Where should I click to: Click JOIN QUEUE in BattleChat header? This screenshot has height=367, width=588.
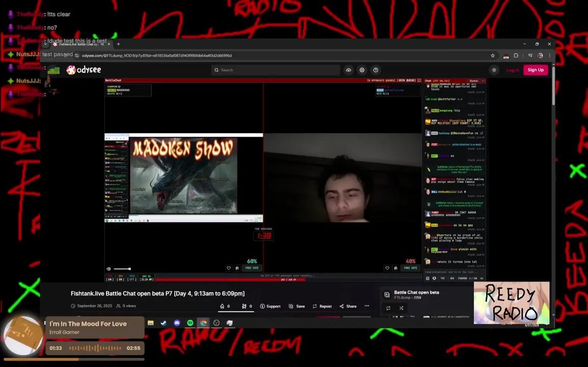[406, 81]
